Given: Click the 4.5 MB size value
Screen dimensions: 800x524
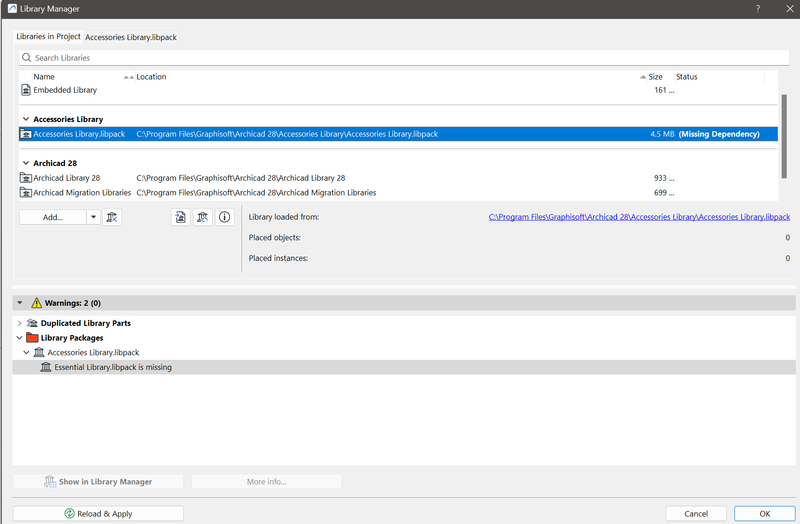Looking at the screenshot, I should pos(662,134).
